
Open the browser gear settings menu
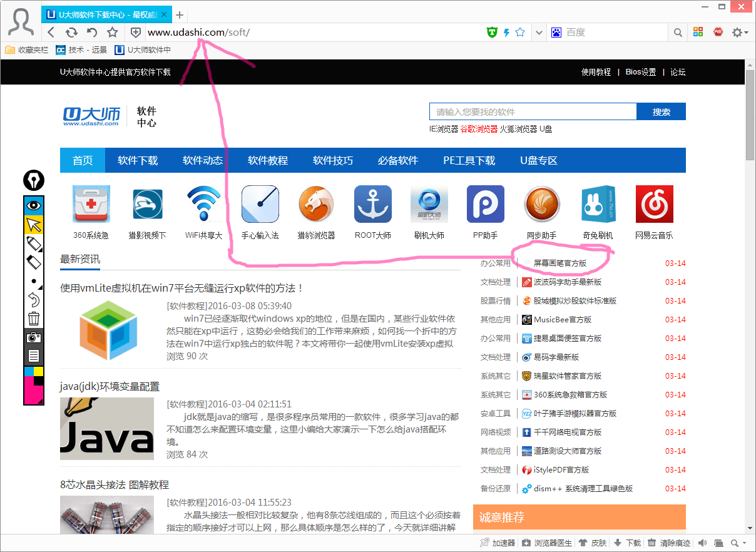(x=740, y=33)
